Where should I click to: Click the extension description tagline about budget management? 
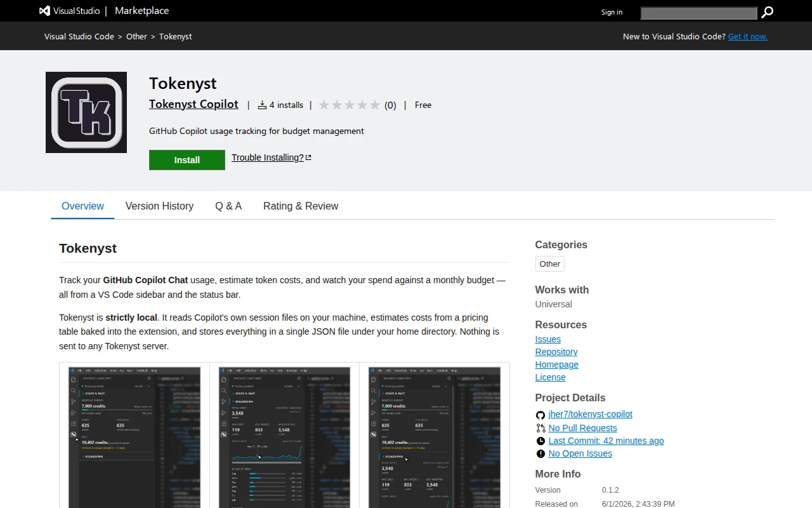coord(256,131)
